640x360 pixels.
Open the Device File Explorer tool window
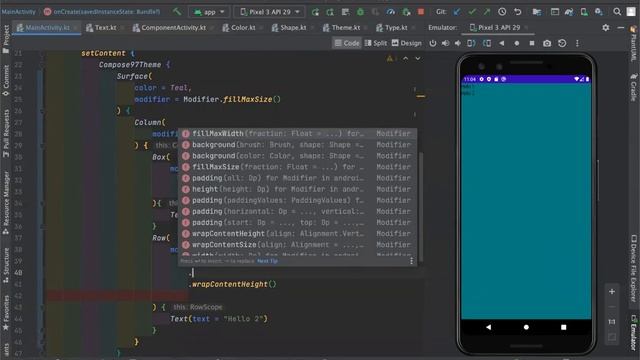coord(633,268)
